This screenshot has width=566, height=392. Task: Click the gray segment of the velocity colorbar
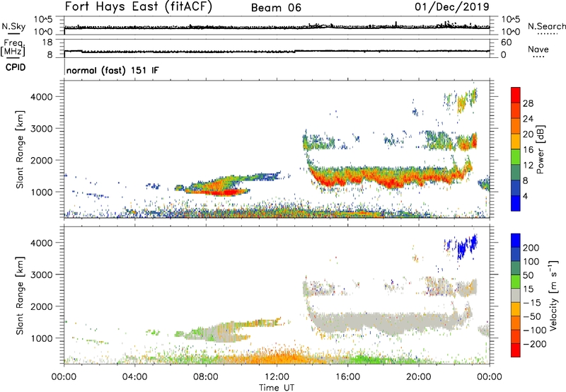click(x=516, y=295)
